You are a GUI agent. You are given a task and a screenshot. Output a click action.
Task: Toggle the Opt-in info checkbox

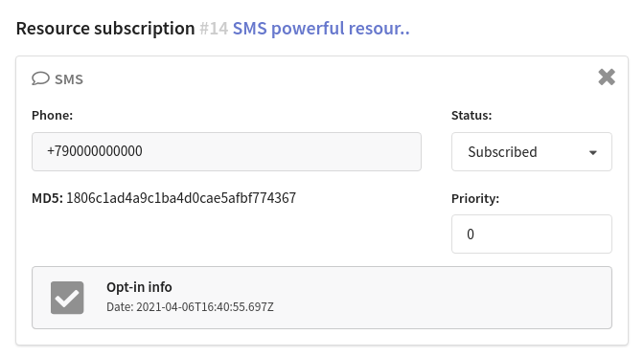[67, 298]
